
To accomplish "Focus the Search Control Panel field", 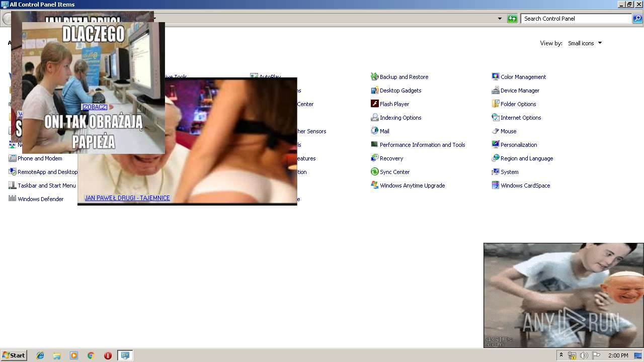I will tap(576, 19).
